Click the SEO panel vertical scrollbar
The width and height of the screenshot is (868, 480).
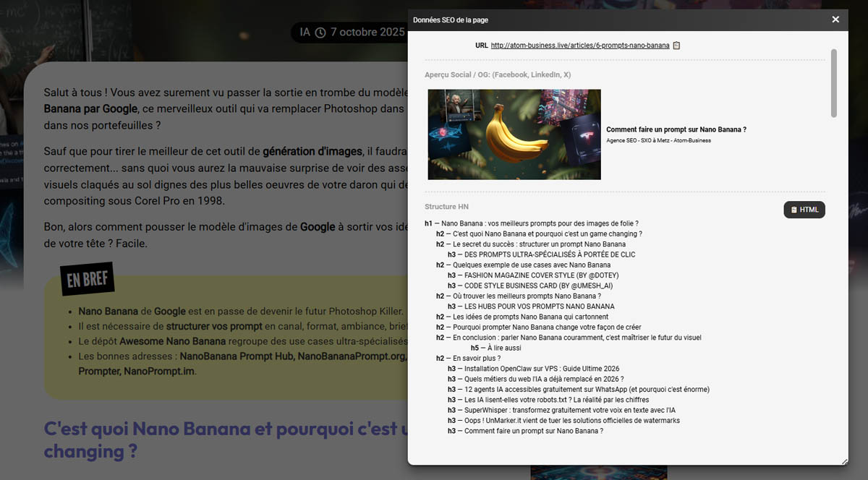click(x=834, y=83)
